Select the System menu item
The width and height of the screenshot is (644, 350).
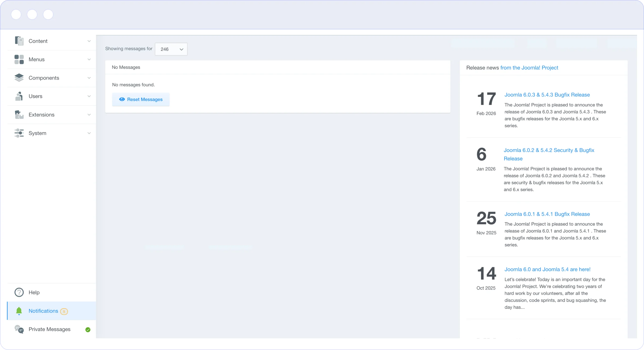coord(37,133)
